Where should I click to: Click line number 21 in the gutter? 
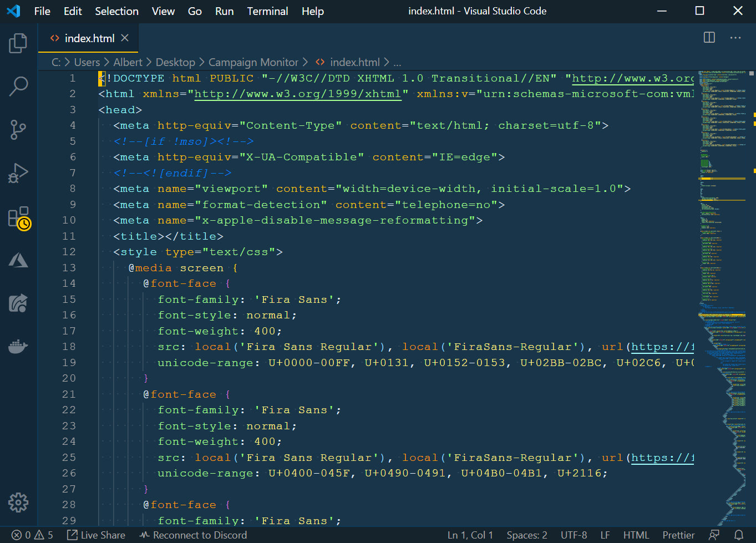(69, 394)
